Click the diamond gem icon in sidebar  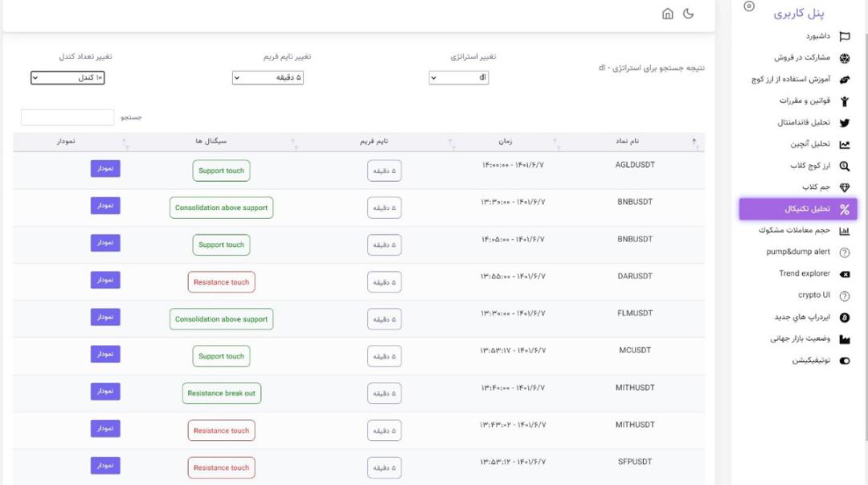[844, 187]
